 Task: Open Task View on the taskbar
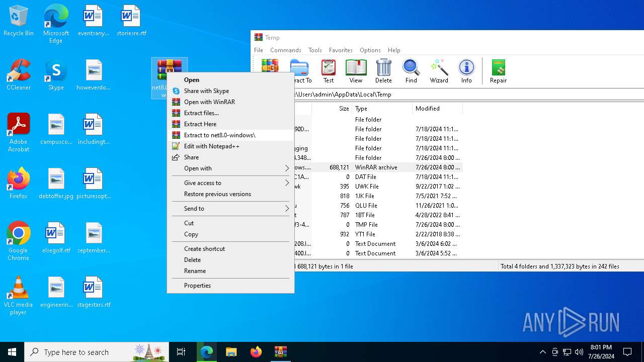pyautogui.click(x=181, y=352)
